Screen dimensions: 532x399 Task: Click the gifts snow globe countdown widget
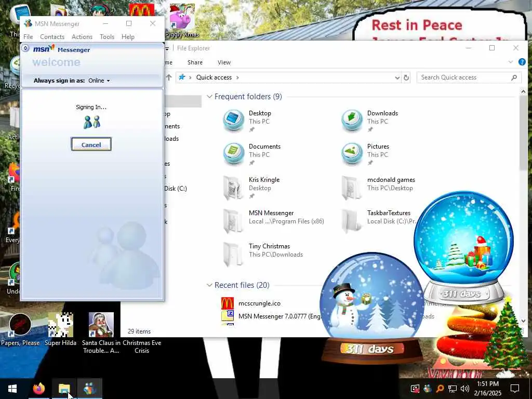point(463,247)
